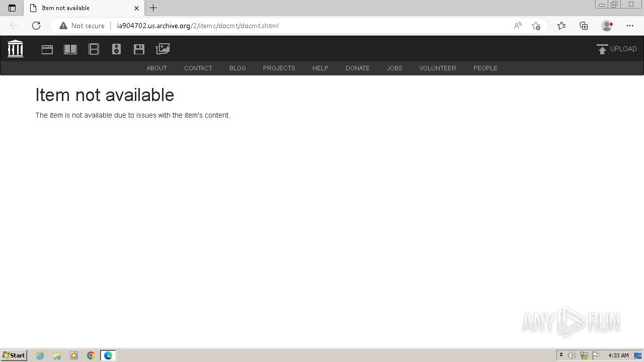The image size is (644, 362).
Task: Open the DONATE link
Action: click(x=358, y=68)
